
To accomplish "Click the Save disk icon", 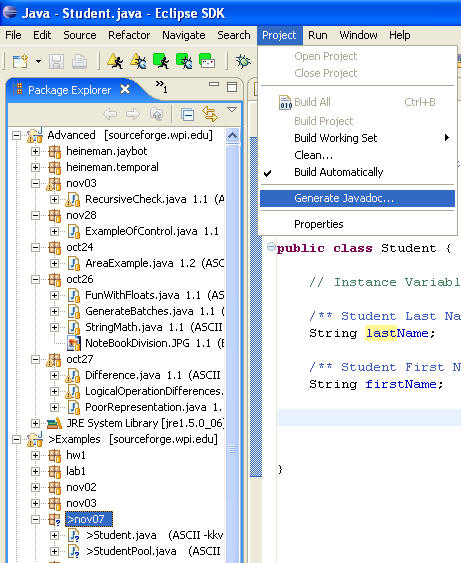I will (x=56, y=61).
